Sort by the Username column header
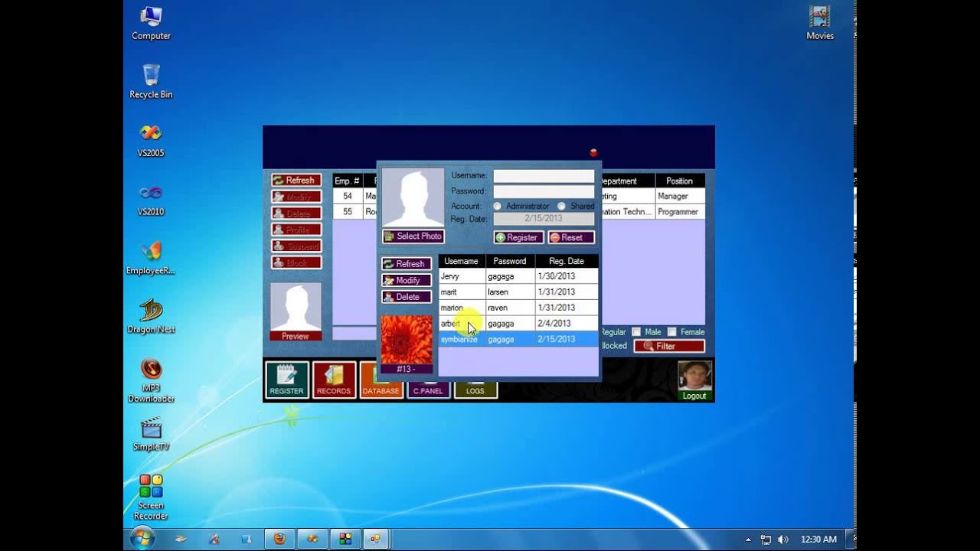 (x=462, y=261)
